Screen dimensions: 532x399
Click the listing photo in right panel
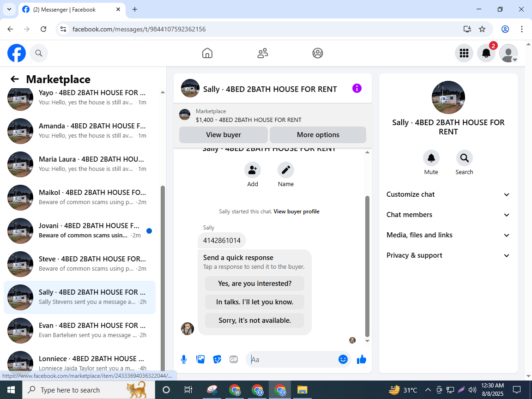click(448, 97)
